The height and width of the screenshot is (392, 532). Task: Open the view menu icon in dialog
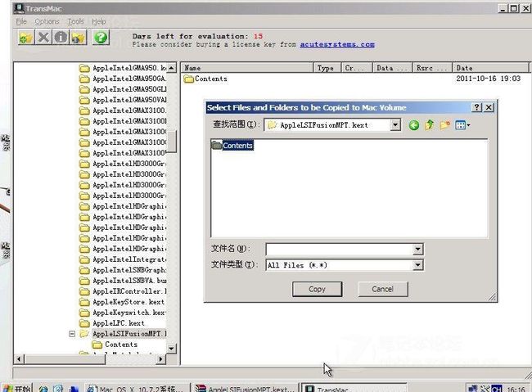coord(462,125)
